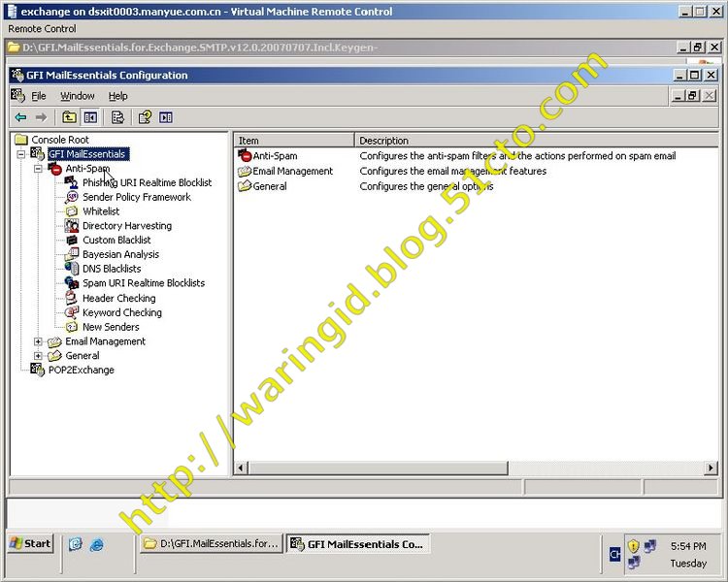Viewport: 728px width, 582px height.
Task: Select Phishing URI Realtime Blocklist node
Action: pyautogui.click(x=147, y=182)
